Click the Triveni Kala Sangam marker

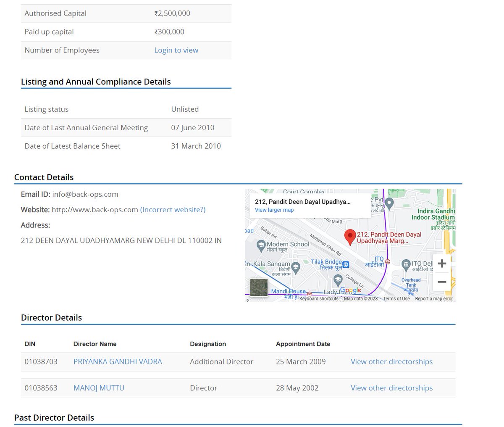(x=296, y=267)
